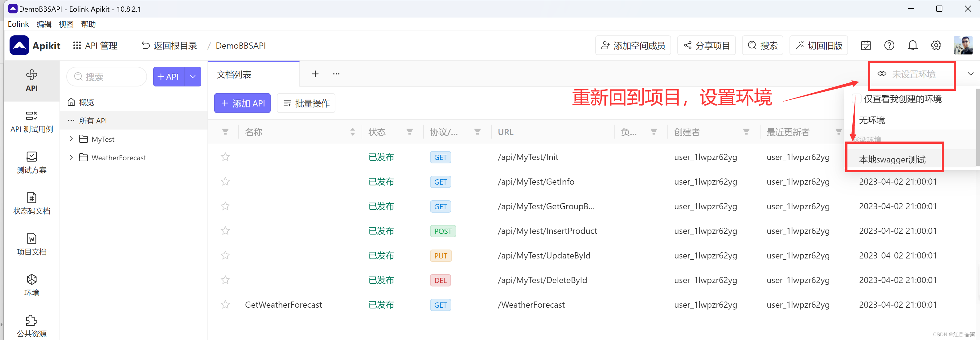
Task: Click the 批量操作 button
Action: coord(306,103)
